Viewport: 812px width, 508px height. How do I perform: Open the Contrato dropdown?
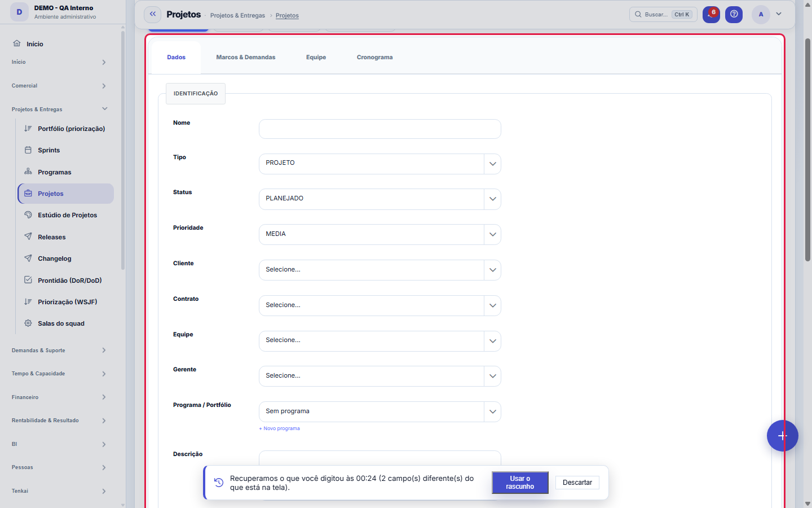[380, 305]
